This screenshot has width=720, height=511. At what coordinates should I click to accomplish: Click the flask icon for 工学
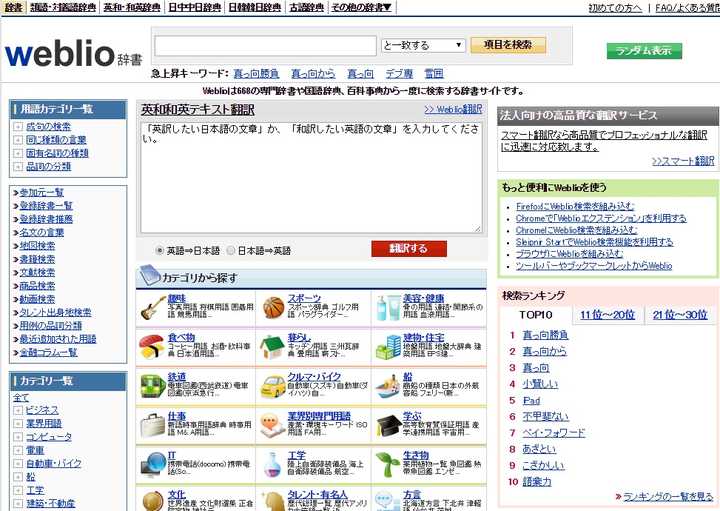pyautogui.click(x=273, y=465)
